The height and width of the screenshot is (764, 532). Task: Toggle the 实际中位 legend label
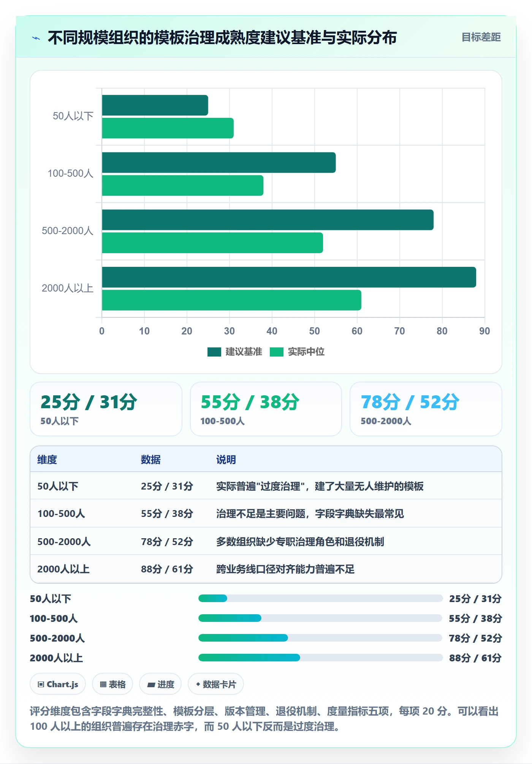306,352
